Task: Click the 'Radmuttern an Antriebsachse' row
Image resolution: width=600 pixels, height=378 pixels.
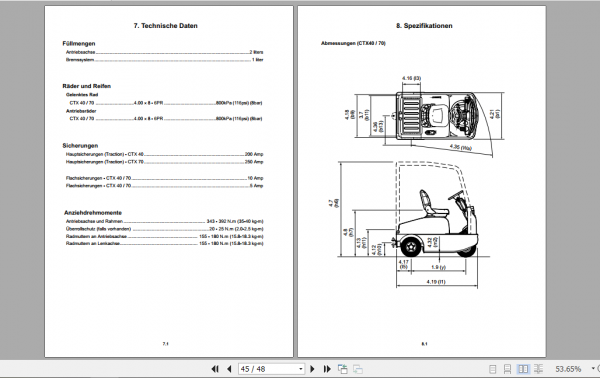Action: [165, 236]
